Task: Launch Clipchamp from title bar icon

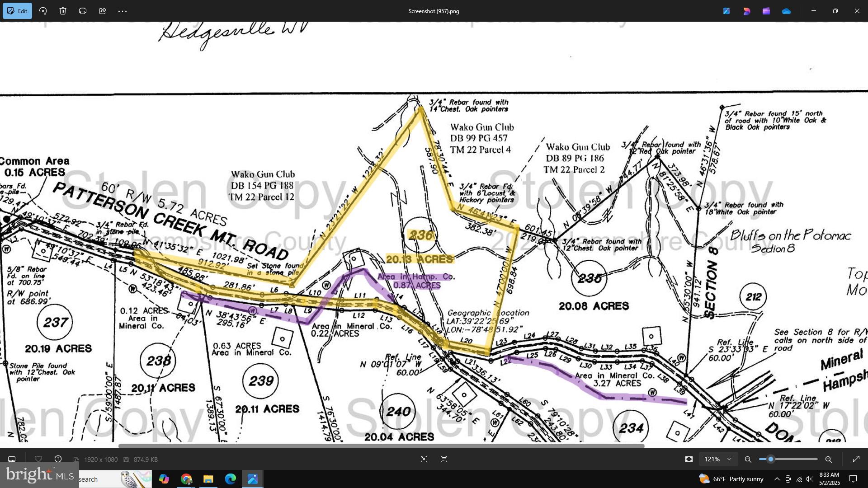Action: coord(766,11)
